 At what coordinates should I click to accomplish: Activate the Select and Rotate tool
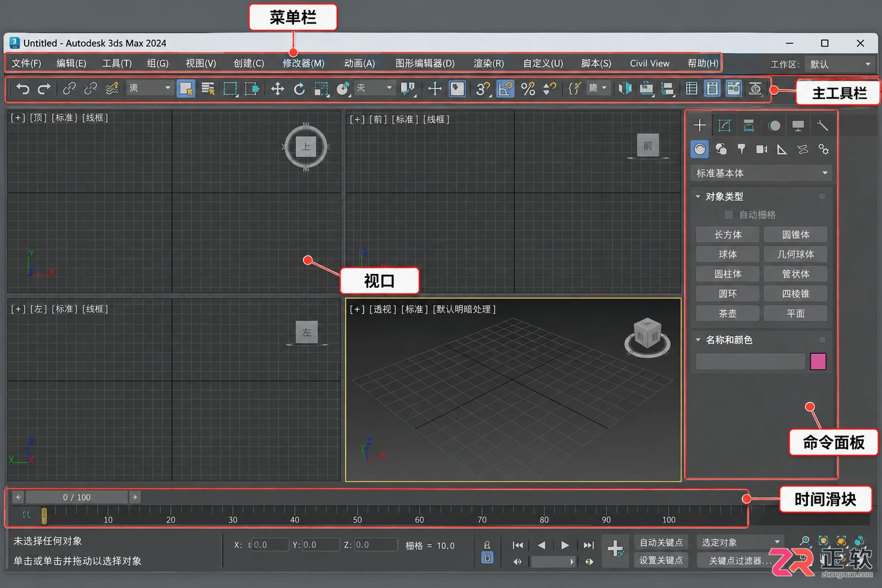(299, 89)
